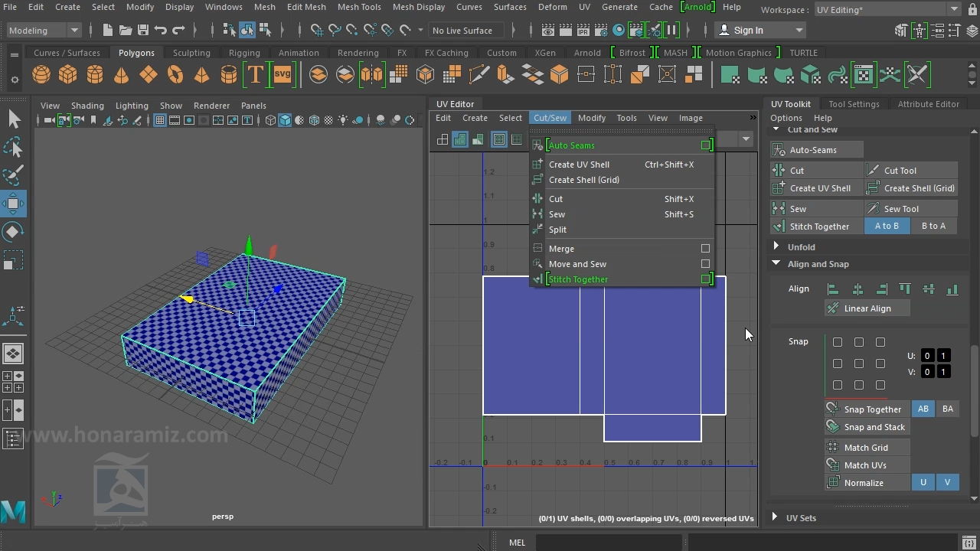
Task: Select the B to A stitch direction
Action: pos(933,226)
